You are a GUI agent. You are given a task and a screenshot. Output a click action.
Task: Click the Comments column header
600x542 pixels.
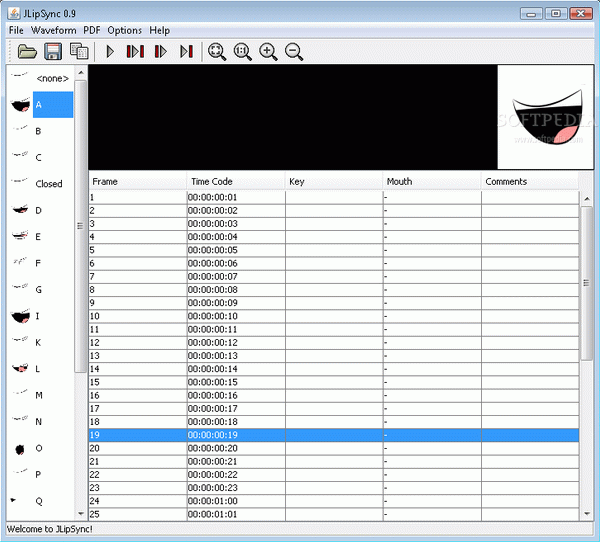530,181
